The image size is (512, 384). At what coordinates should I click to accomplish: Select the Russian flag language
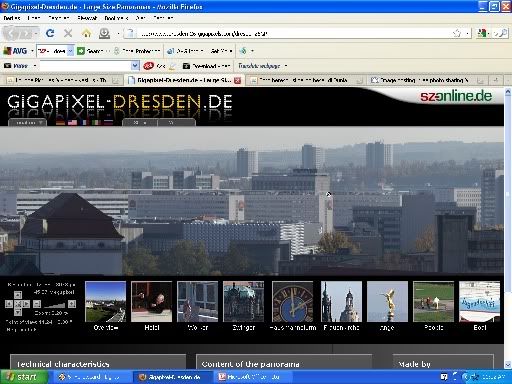[108, 122]
